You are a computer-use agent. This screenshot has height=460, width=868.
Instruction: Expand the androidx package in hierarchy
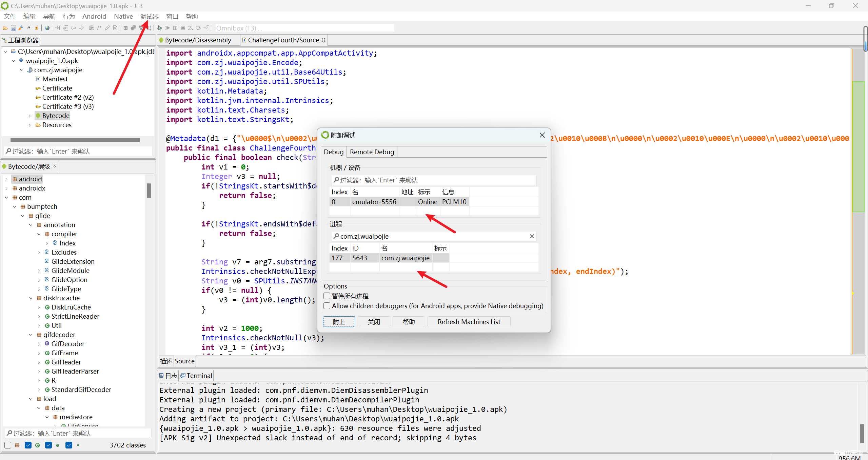pos(6,188)
